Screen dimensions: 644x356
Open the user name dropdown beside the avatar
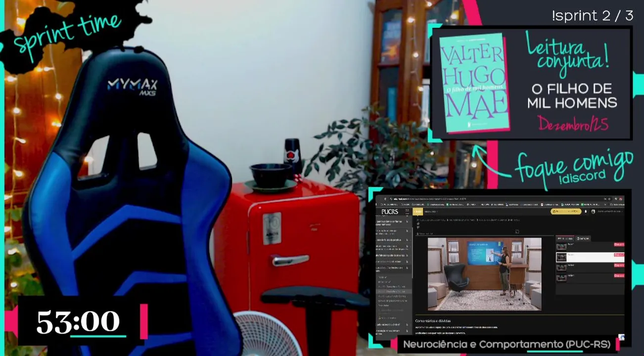click(610, 212)
